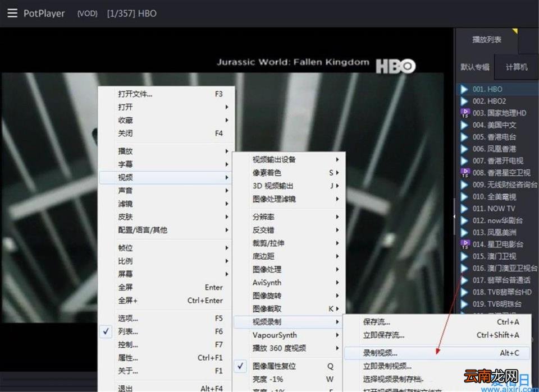Open the PotPlayer hamburger main menu
This screenshot has width=539, height=392.
pos(12,13)
